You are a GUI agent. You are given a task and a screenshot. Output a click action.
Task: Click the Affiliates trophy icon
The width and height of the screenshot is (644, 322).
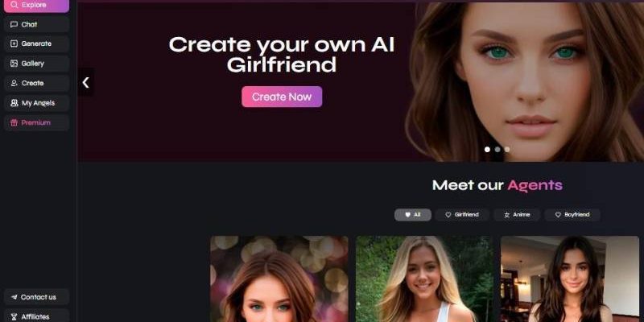[x=14, y=316]
